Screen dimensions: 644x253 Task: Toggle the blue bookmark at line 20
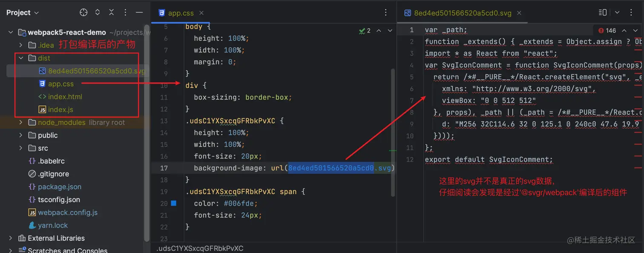pyautogui.click(x=174, y=204)
